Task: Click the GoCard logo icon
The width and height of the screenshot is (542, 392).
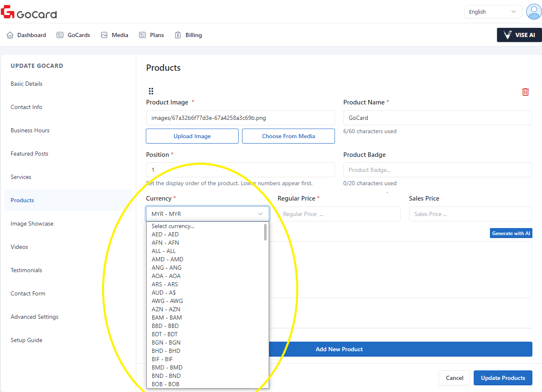Action: coord(8,12)
